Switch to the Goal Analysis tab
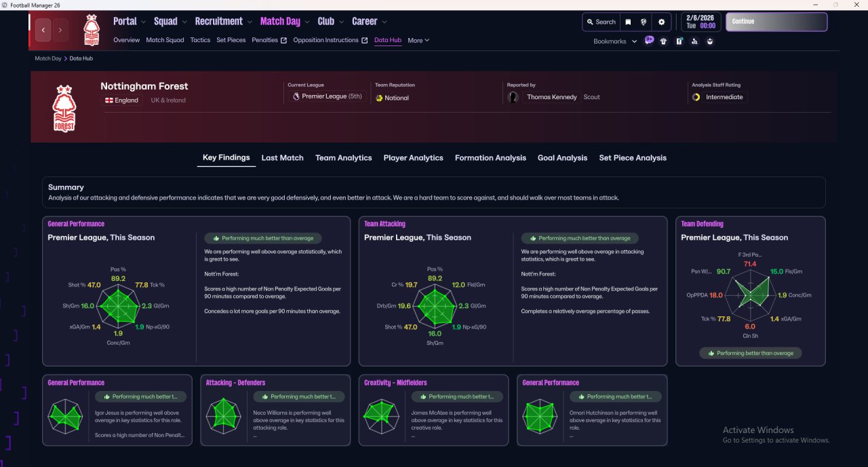Screen dimensions: 868x467 [562, 157]
